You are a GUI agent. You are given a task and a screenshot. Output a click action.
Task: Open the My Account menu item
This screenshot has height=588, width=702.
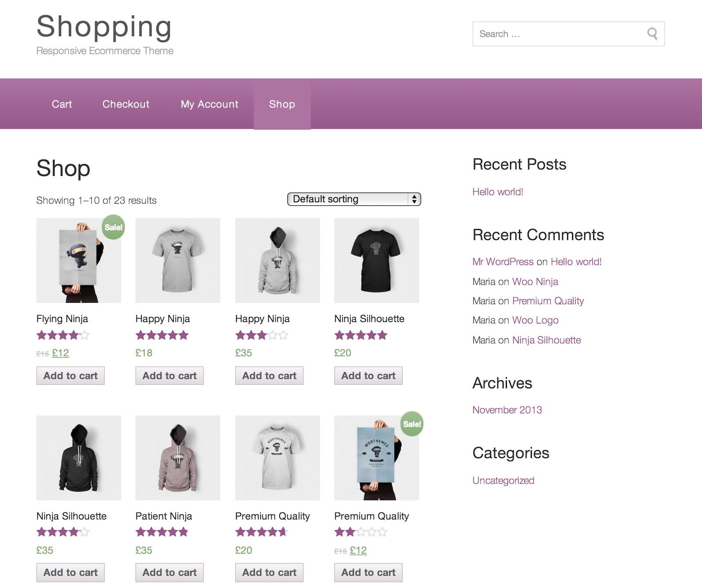[209, 104]
